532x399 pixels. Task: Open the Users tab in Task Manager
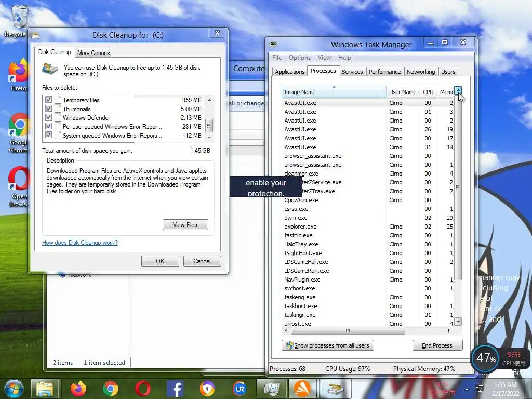pyautogui.click(x=448, y=72)
